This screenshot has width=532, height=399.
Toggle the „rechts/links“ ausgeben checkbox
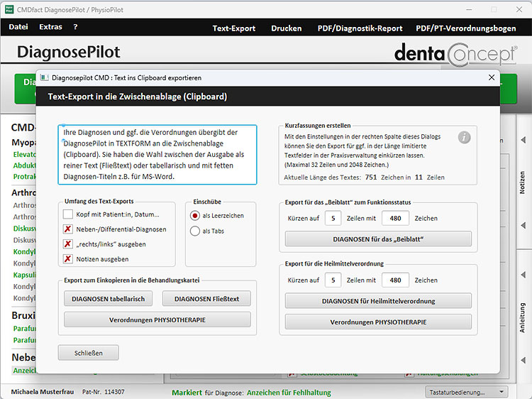(x=68, y=244)
